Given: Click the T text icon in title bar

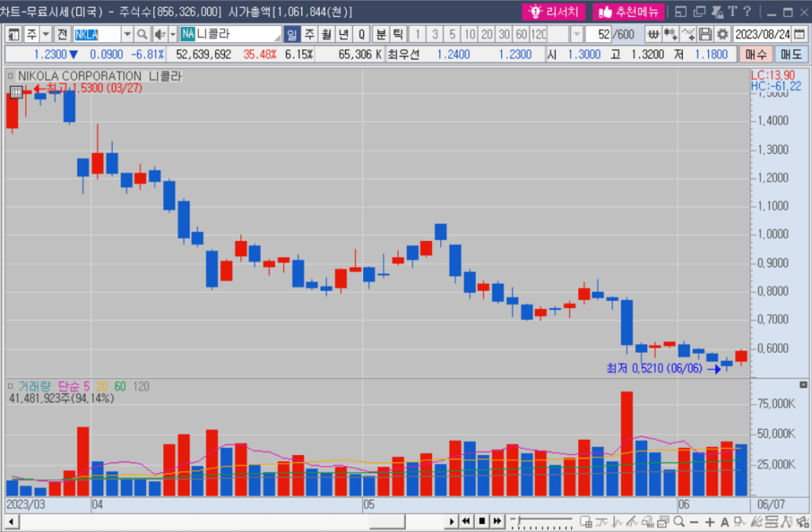Looking at the screenshot, I should pyautogui.click(x=732, y=11).
